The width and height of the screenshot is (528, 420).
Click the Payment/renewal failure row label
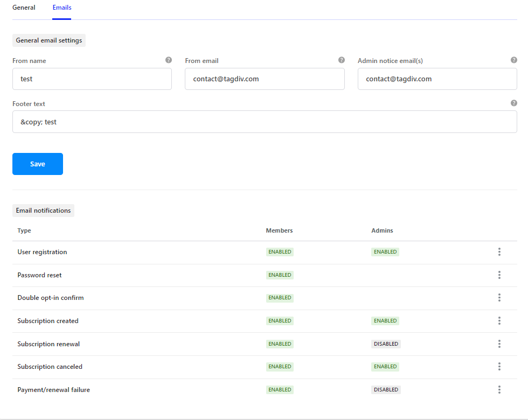pos(53,390)
